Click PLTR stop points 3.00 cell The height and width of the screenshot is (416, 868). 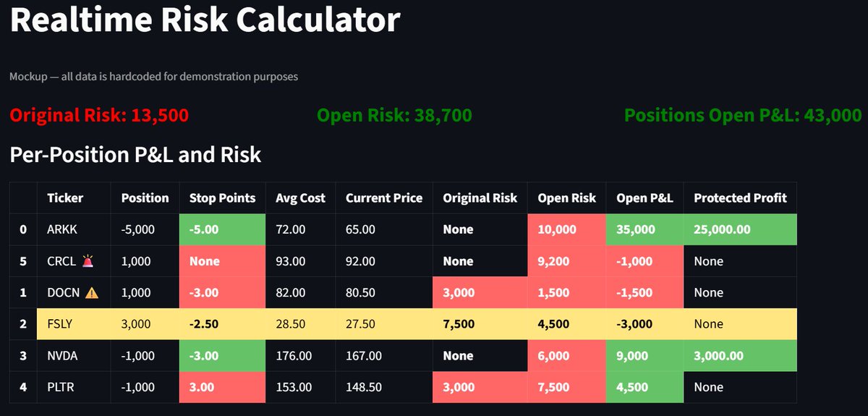pos(222,387)
